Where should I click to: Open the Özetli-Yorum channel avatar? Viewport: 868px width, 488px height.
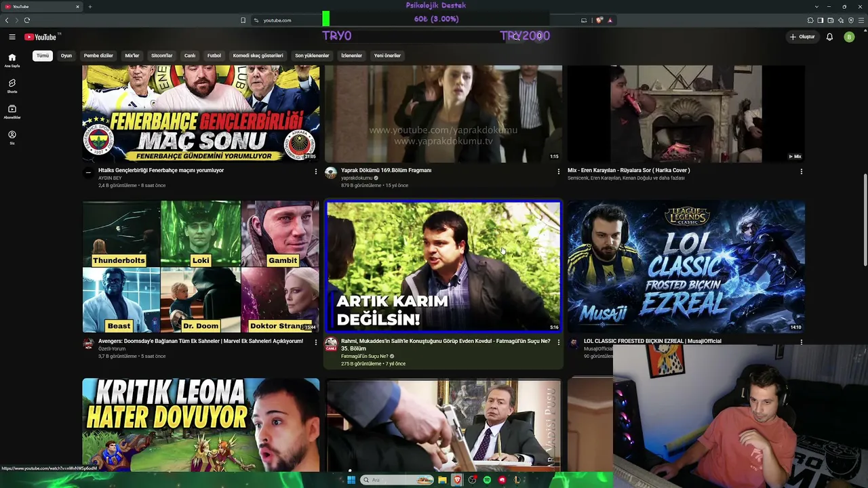point(88,344)
